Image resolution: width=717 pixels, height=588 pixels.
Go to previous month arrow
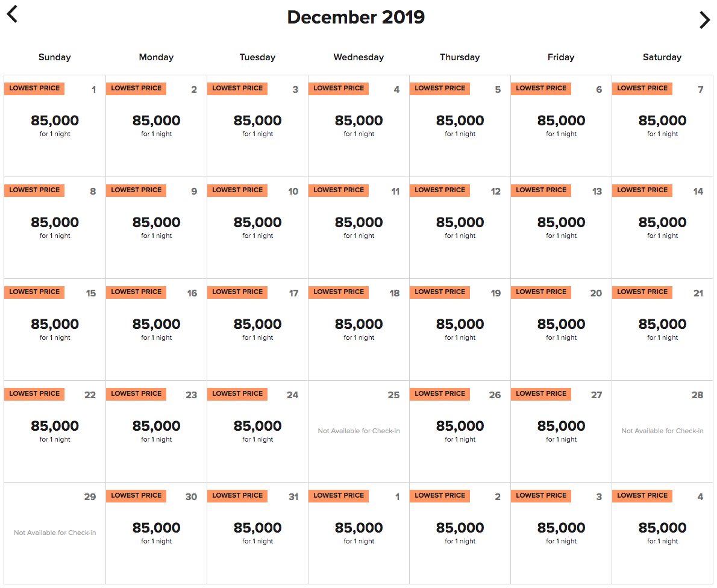click(x=12, y=14)
